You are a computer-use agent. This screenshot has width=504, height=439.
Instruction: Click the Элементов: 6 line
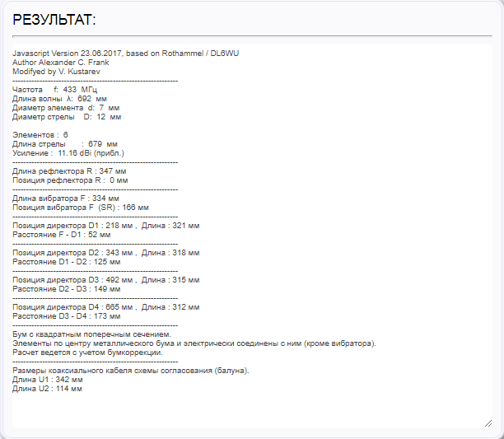click(x=41, y=134)
